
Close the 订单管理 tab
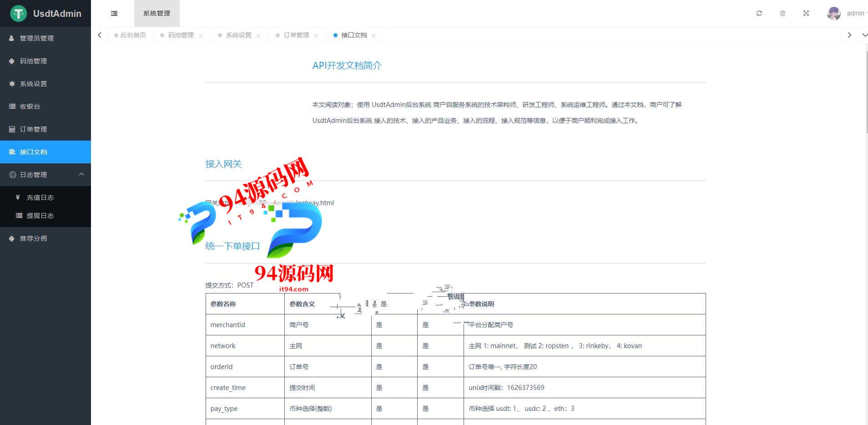point(316,35)
